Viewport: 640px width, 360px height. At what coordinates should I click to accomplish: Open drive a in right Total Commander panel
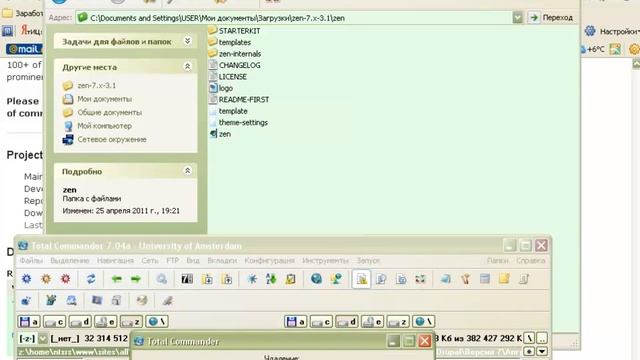coord(296,322)
